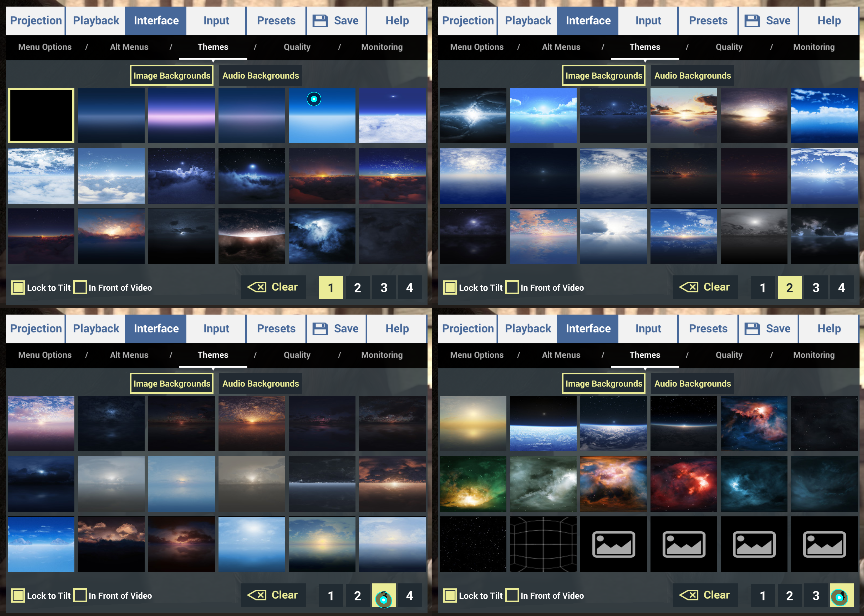The image size is (864, 616).
Task: Choose the starfield black background thumbnail beside the grid
Action: coord(473,544)
